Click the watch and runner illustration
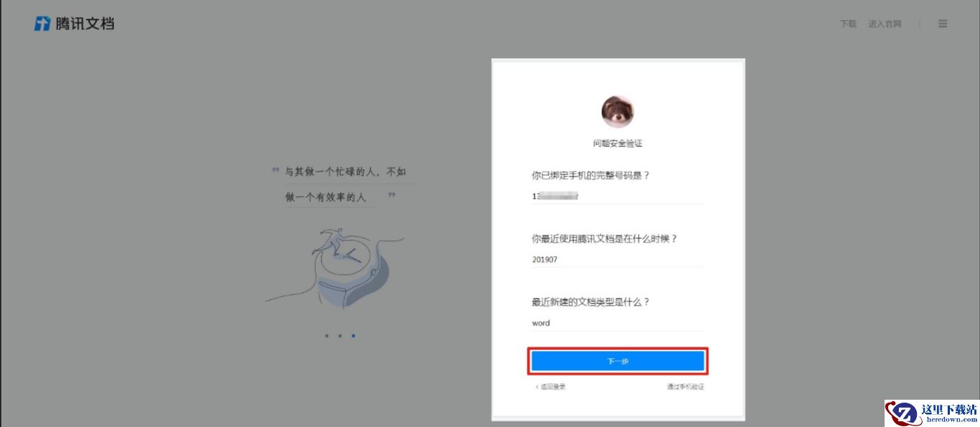Image resolution: width=980 pixels, height=427 pixels. click(336, 267)
